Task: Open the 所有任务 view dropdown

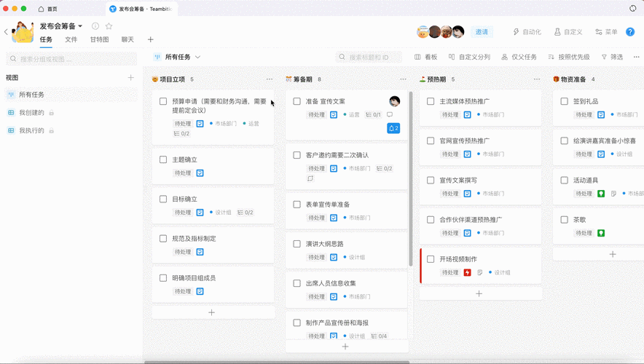Action: (178, 57)
